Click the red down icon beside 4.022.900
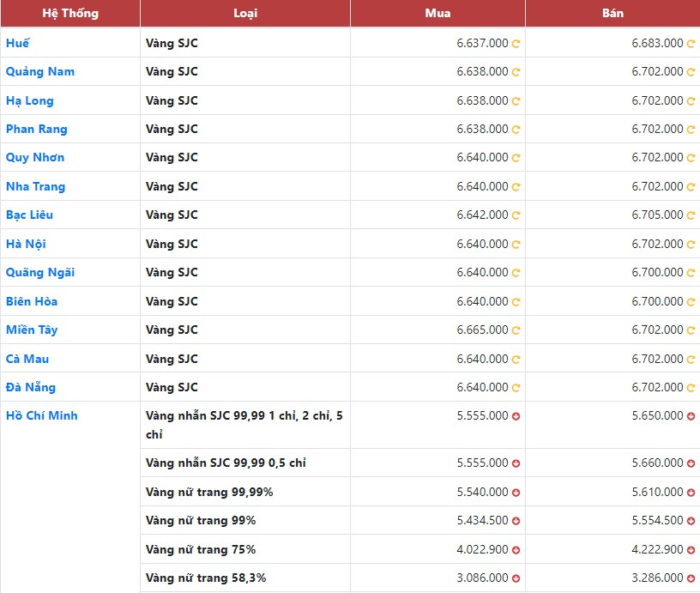 coord(516,550)
